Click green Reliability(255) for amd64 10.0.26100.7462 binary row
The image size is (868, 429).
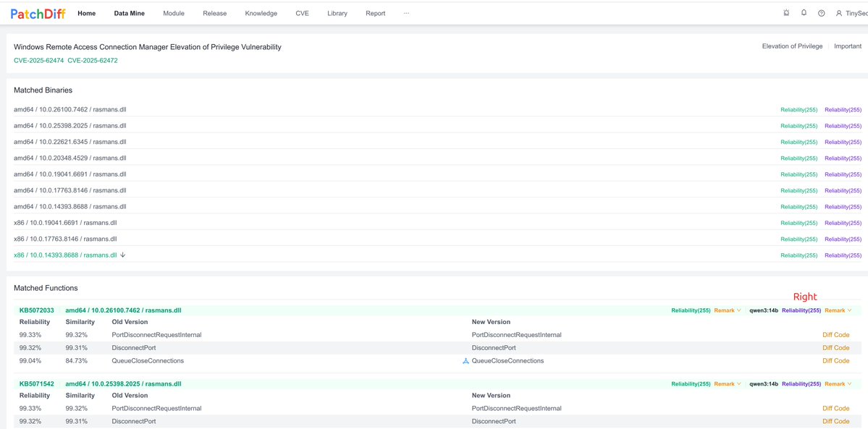click(x=799, y=110)
